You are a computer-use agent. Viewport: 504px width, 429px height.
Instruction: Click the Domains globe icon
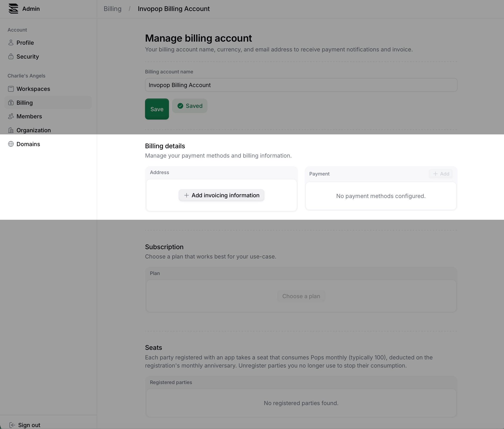click(11, 144)
